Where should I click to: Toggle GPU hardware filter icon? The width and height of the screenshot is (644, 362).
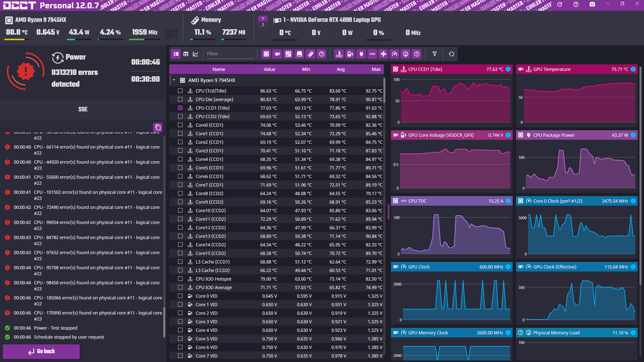(277, 54)
